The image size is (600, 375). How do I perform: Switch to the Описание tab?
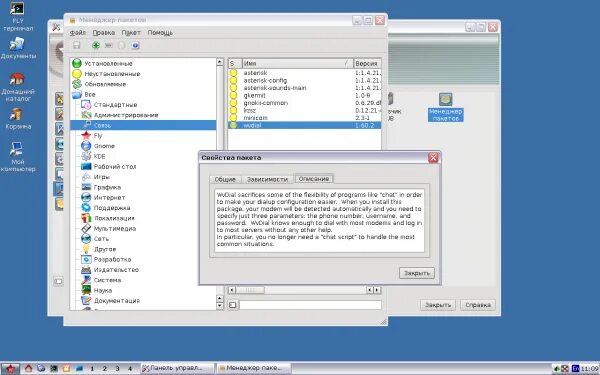click(x=314, y=179)
